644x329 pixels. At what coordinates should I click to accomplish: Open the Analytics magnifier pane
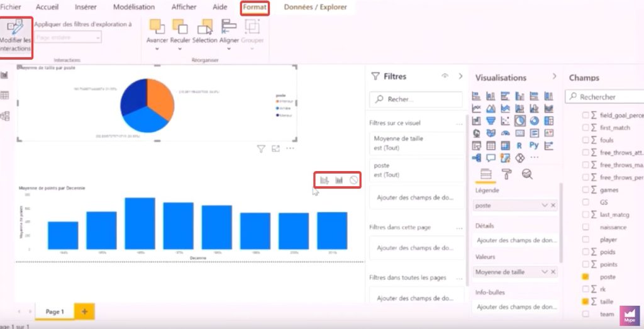[528, 174]
